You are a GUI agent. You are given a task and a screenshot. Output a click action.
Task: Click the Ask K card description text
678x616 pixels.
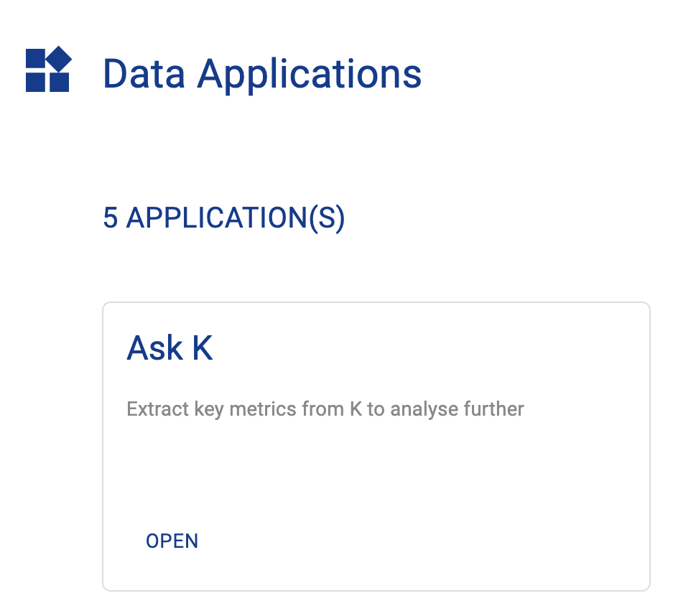tap(325, 409)
